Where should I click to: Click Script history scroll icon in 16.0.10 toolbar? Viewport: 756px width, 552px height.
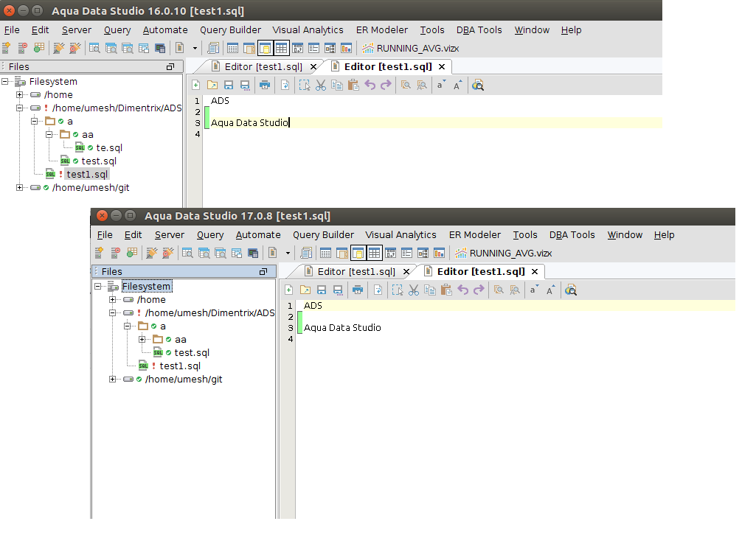pos(212,48)
